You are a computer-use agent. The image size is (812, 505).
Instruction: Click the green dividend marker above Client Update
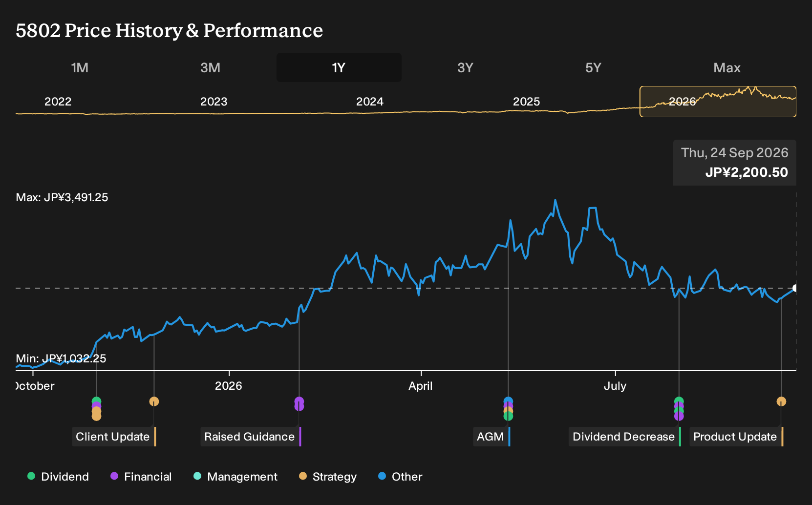[x=96, y=401]
